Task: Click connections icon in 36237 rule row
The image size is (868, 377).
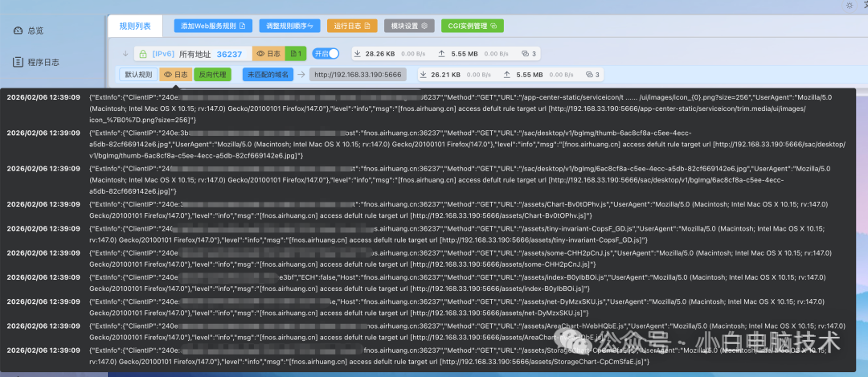Action: tap(526, 54)
